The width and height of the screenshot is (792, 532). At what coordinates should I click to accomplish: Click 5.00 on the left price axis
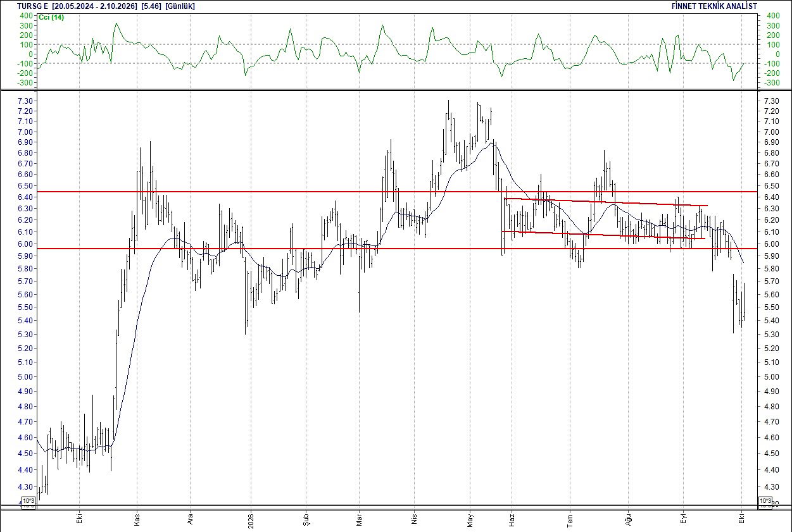pos(26,377)
